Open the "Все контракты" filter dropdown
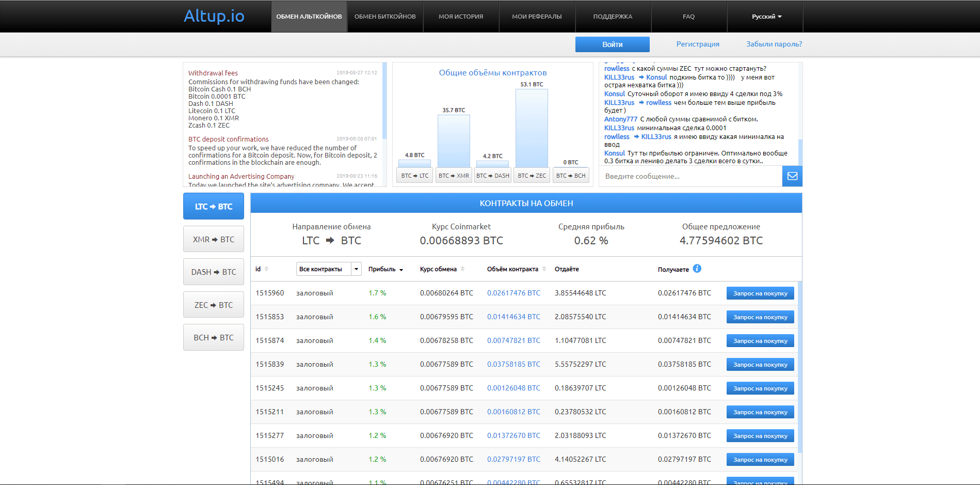This screenshot has height=485, width=980. 325,269
